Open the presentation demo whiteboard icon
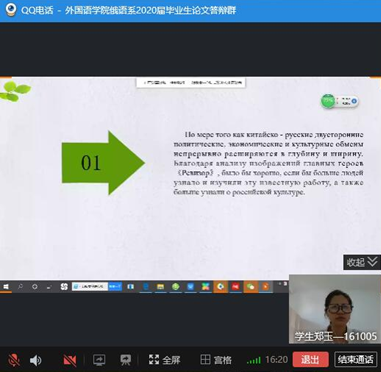 [x=126, y=360]
